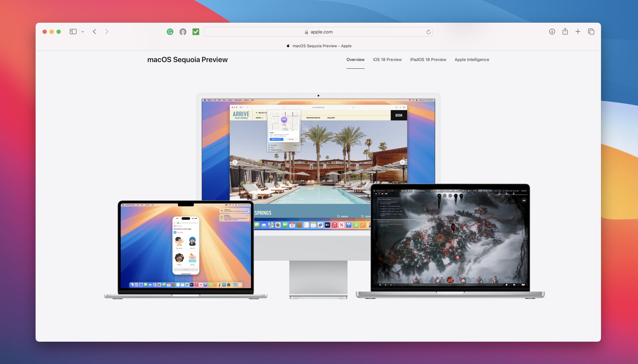
Task: Click the Apple logo favicon on the tab
Action: point(288,45)
